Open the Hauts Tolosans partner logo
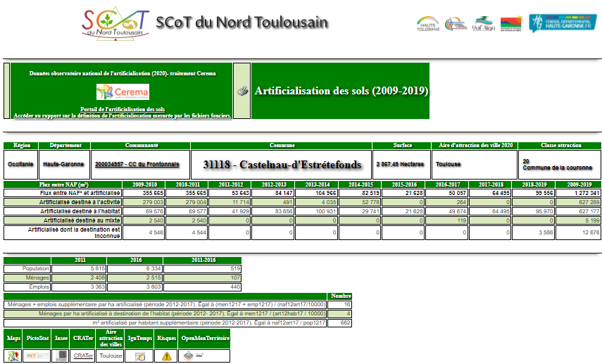Screen dimensions: 602x364 [x=427, y=24]
